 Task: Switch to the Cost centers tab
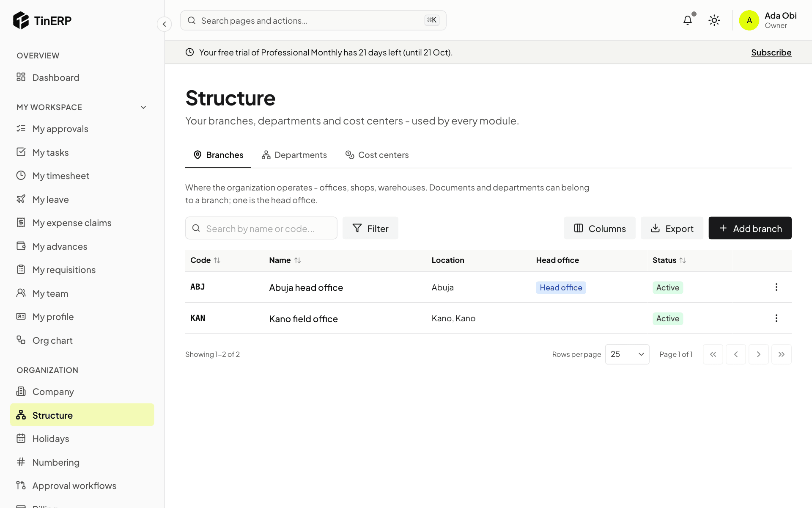pyautogui.click(x=377, y=155)
